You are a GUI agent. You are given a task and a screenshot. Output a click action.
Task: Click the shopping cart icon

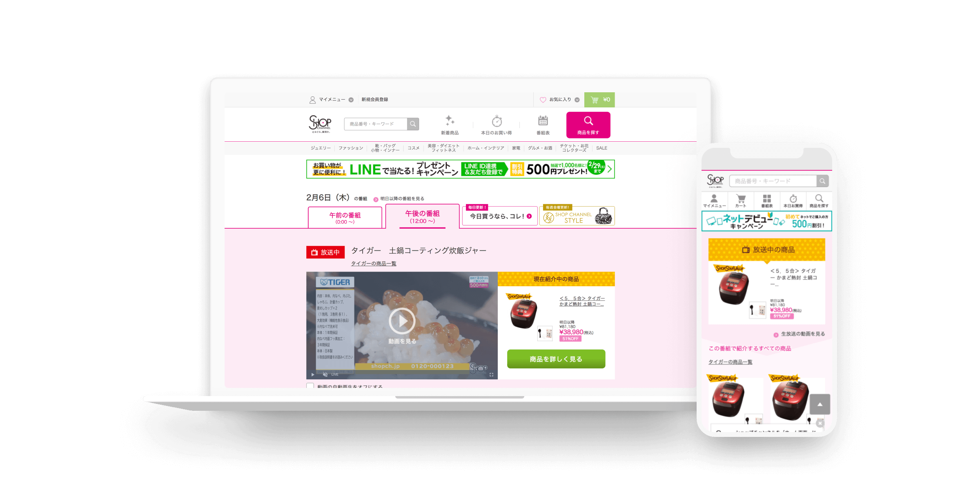[x=595, y=99]
